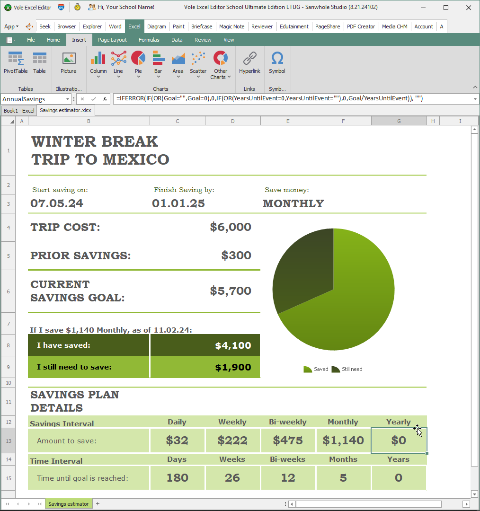Insert a Hyperlink
The width and height of the screenshot is (480, 511).
click(249, 62)
